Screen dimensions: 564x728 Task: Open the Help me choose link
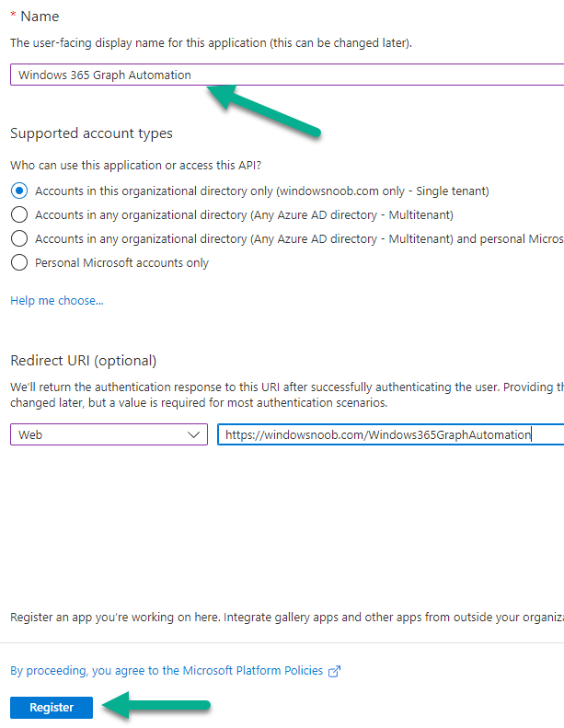(57, 300)
